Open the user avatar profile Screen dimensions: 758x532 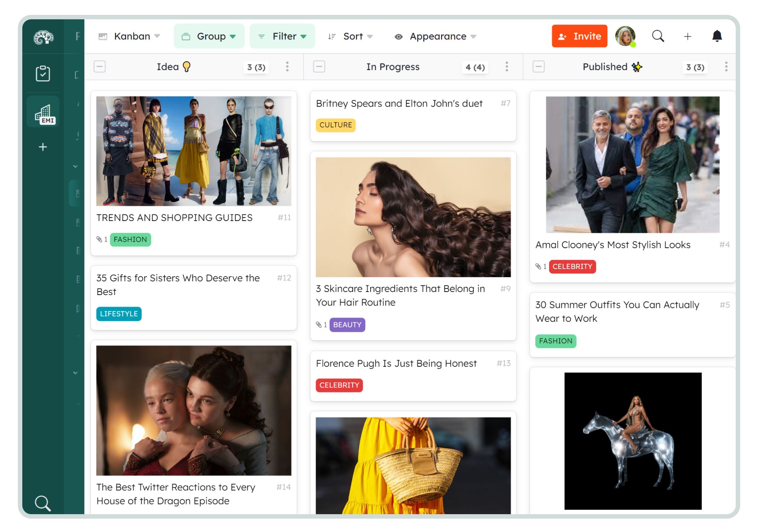pyautogui.click(x=626, y=36)
